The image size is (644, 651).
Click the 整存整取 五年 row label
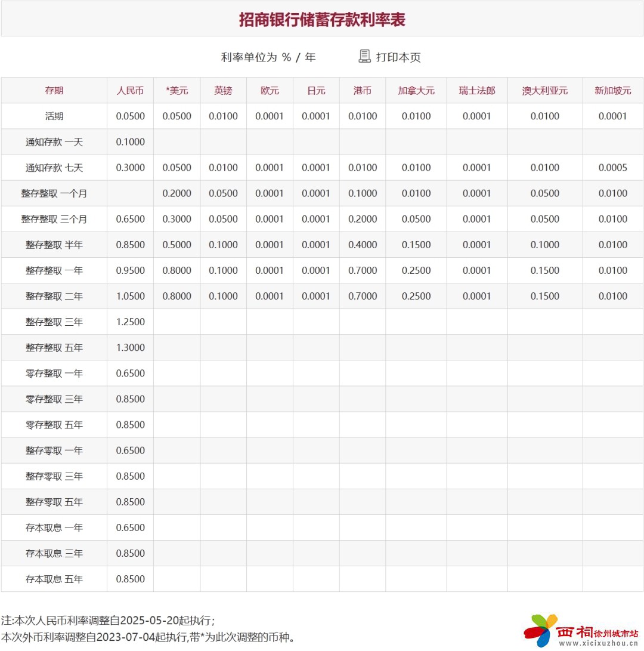click(x=54, y=348)
